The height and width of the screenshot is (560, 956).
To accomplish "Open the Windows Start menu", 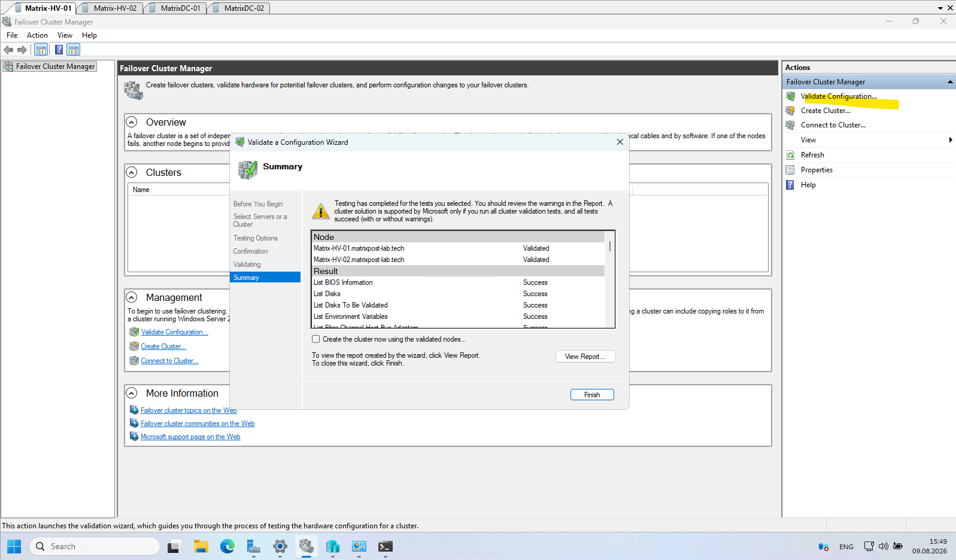I will pyautogui.click(x=14, y=546).
